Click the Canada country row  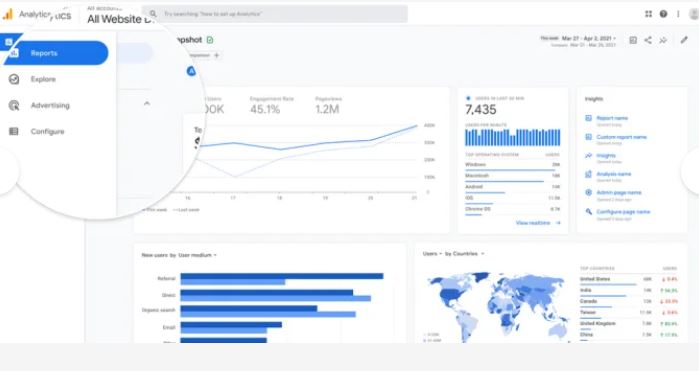pos(629,302)
